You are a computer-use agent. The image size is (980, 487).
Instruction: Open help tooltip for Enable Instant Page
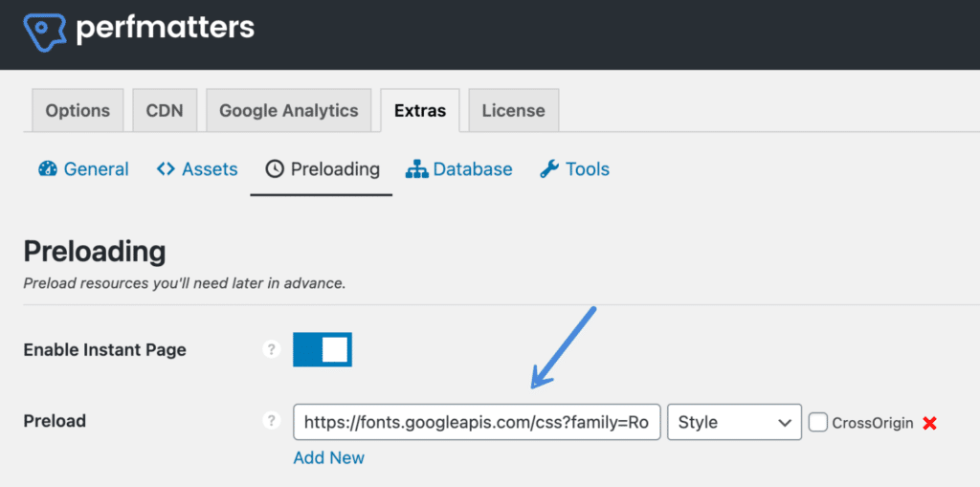click(x=271, y=350)
